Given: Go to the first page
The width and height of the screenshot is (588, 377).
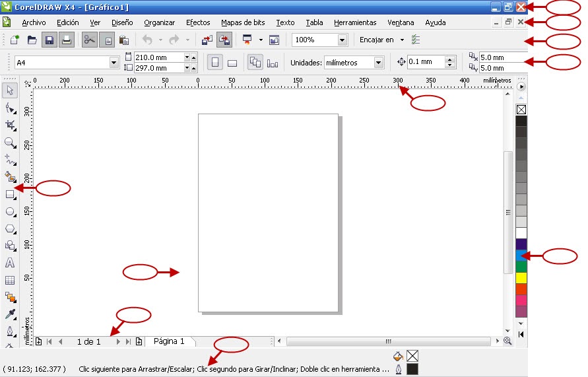Looking at the screenshot, I should (49, 342).
